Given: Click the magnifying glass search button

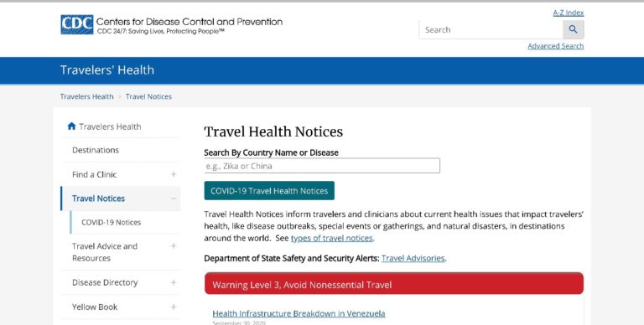Looking at the screenshot, I should click(x=573, y=29).
